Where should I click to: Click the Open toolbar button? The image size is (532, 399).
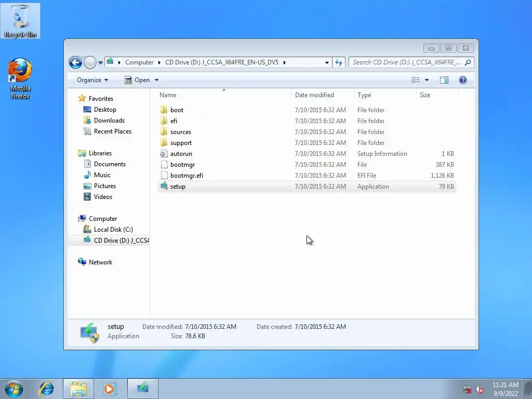click(x=137, y=80)
